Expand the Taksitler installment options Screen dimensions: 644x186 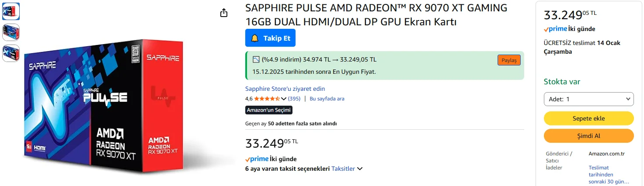[347, 169]
